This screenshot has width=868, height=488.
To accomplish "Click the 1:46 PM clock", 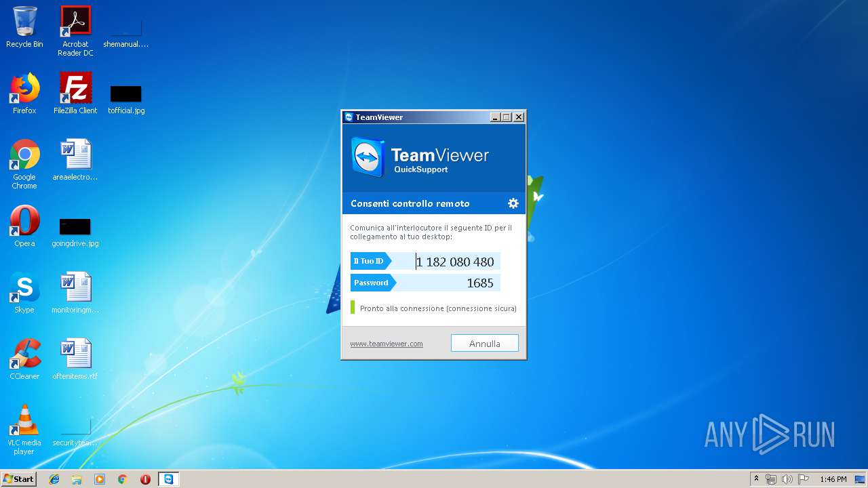I will 833,479.
